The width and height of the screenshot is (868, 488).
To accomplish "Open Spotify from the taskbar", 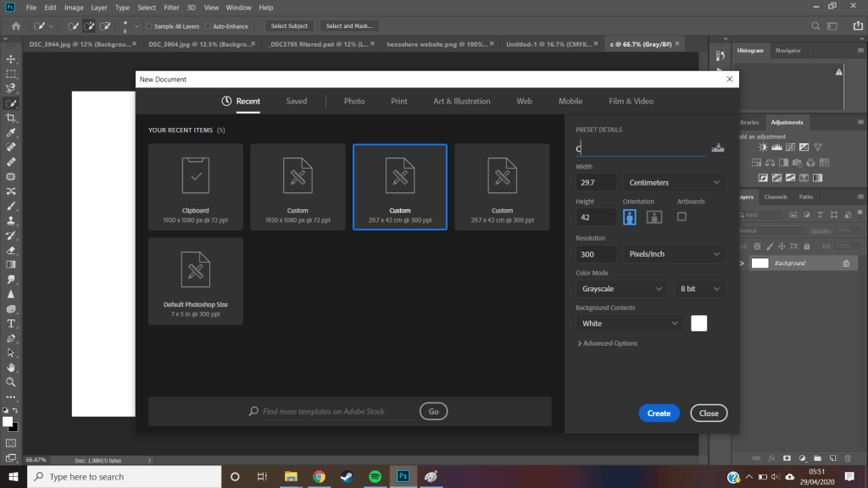I will [376, 477].
